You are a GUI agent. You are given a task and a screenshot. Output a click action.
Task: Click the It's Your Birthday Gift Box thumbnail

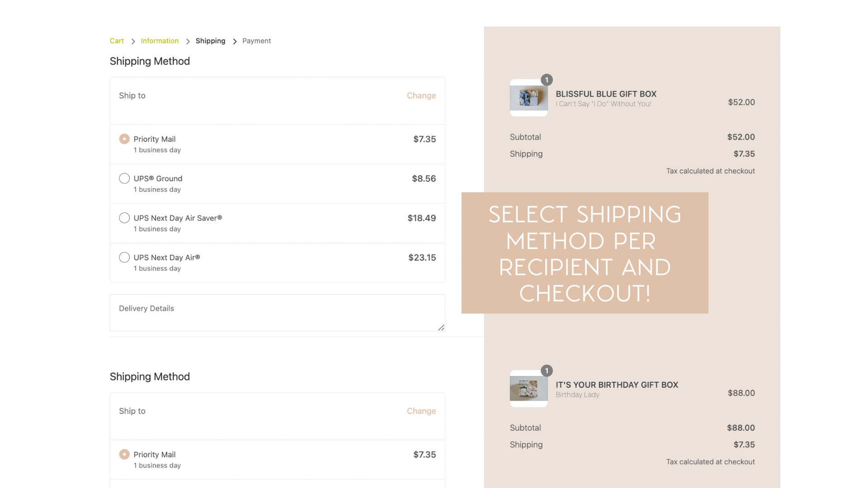click(x=528, y=389)
